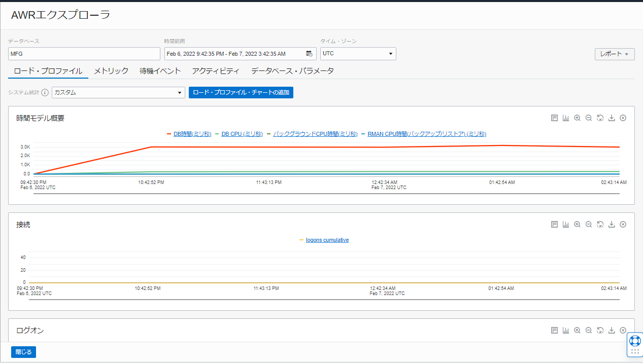
Task: Click ロード・プロファイル・チャートの追加 button
Action: [x=241, y=93]
